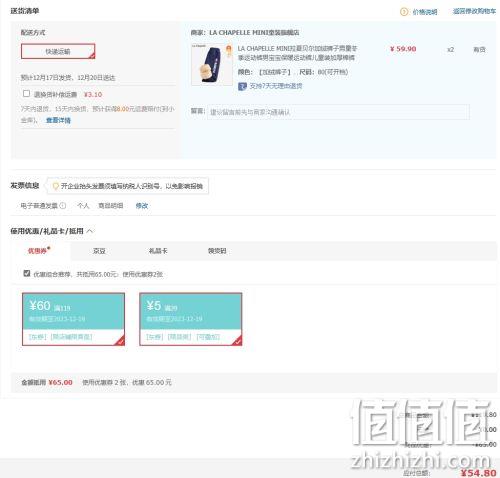Click the seller message input field
This screenshot has height=478, width=500.
pos(338,112)
